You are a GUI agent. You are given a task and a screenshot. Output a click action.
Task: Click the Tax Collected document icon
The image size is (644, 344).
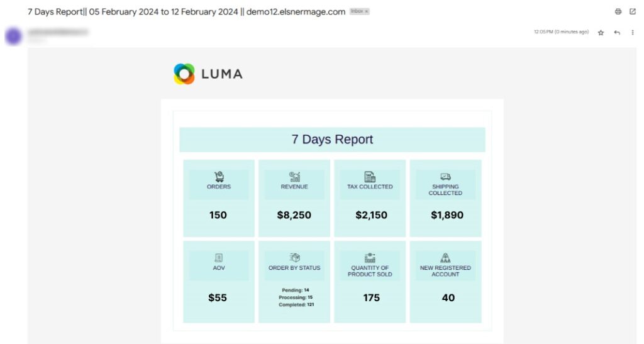click(370, 177)
